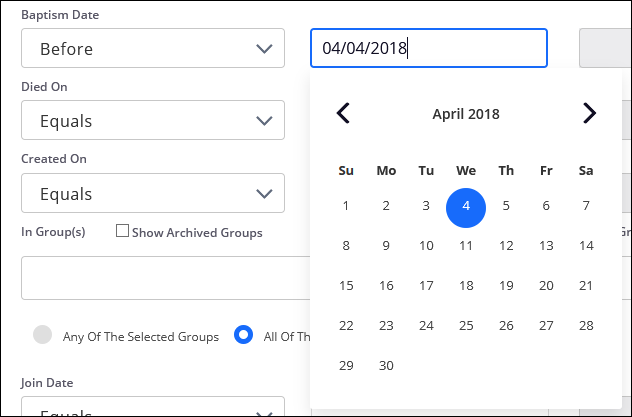The height and width of the screenshot is (417, 632).
Task: Select April 1 in the calendar
Action: pos(346,206)
